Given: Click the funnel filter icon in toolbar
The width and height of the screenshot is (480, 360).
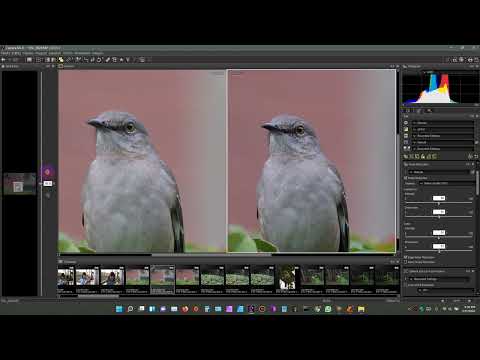Looking at the screenshot, I should tap(127, 60).
